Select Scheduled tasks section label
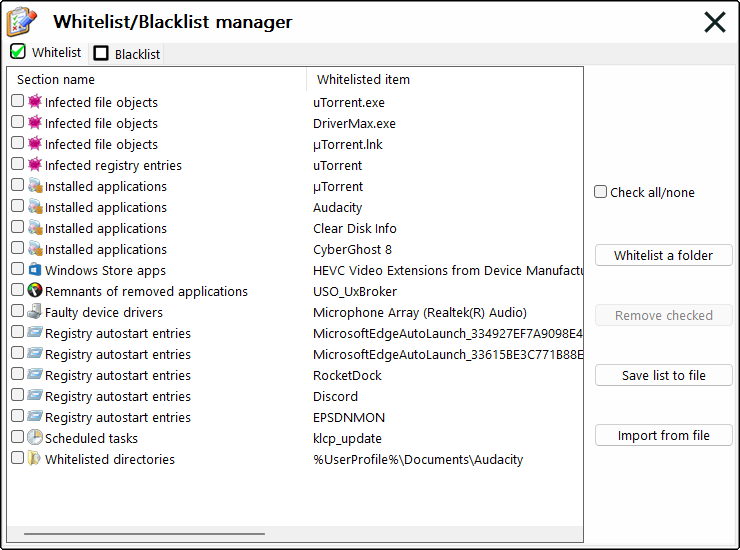The height and width of the screenshot is (550, 740). click(x=91, y=439)
